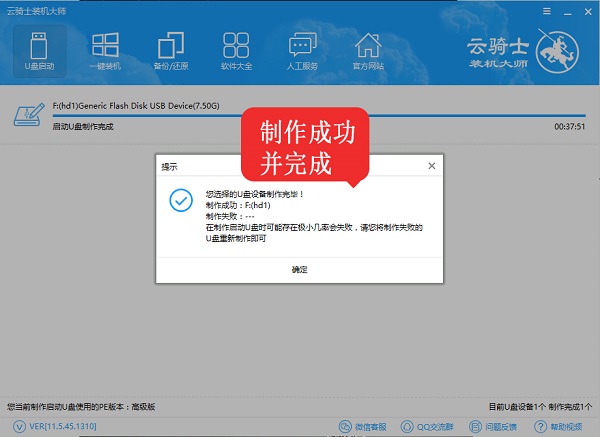Click the elapsed time 00:37:51

point(569,126)
